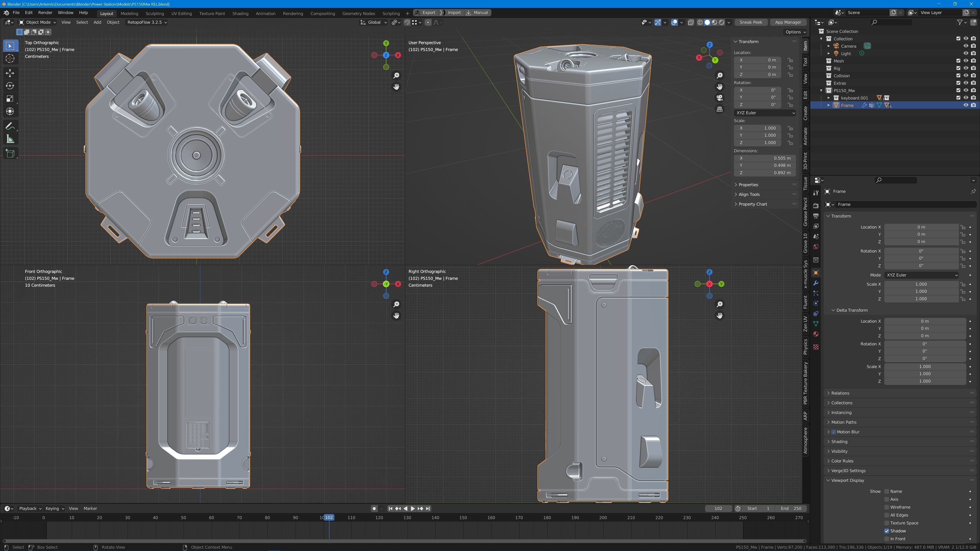Open the Object Mode dropdown

tap(37, 22)
